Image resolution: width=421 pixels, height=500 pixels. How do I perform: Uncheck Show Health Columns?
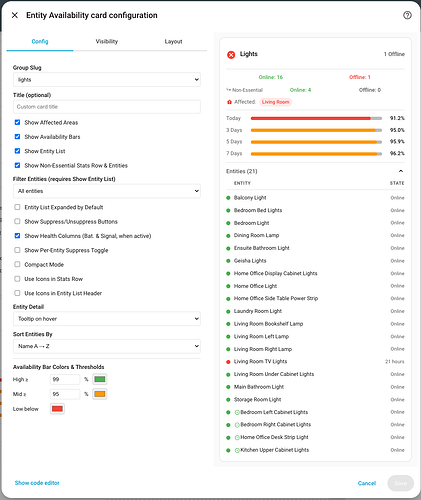(17, 236)
